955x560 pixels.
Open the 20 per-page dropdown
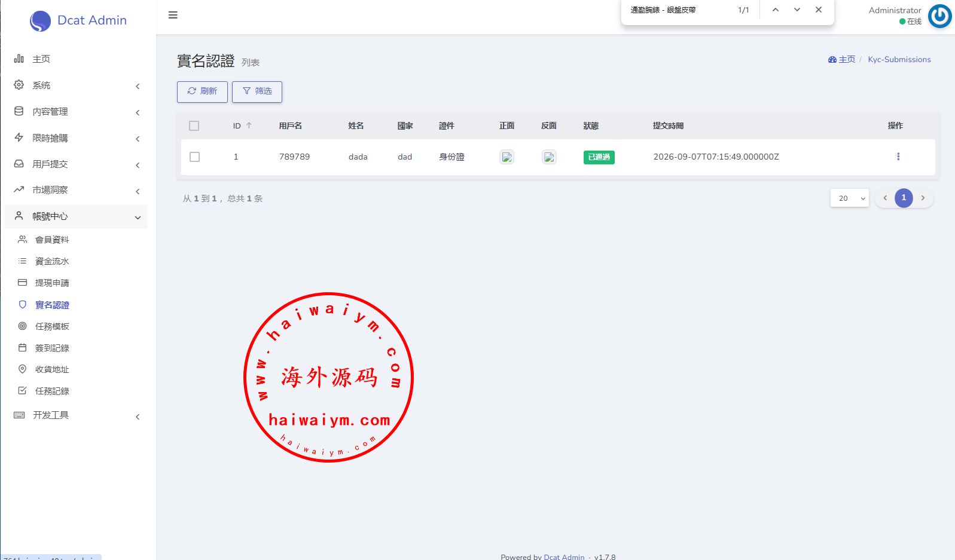(849, 198)
